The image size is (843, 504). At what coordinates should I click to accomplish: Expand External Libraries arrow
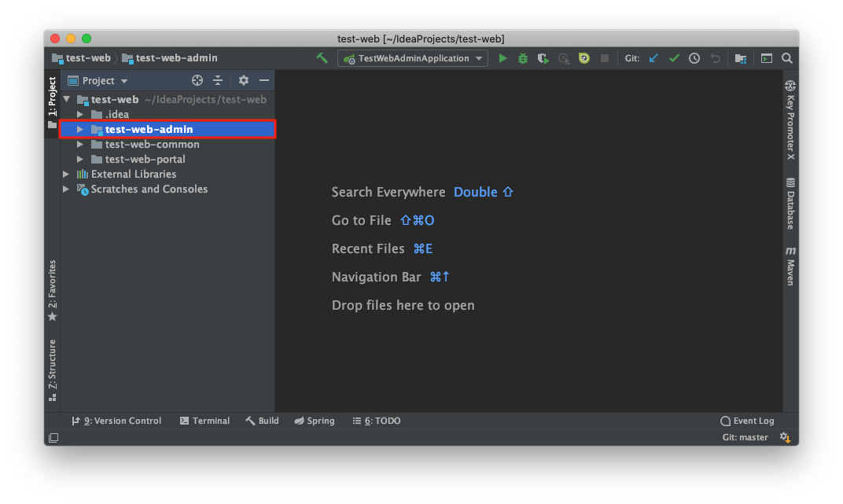pos(66,174)
